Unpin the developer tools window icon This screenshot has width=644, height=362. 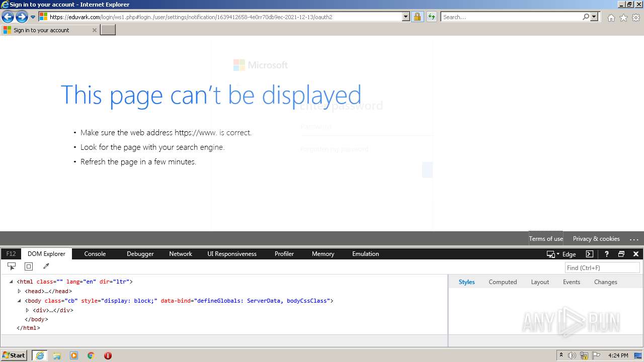tap(621, 254)
